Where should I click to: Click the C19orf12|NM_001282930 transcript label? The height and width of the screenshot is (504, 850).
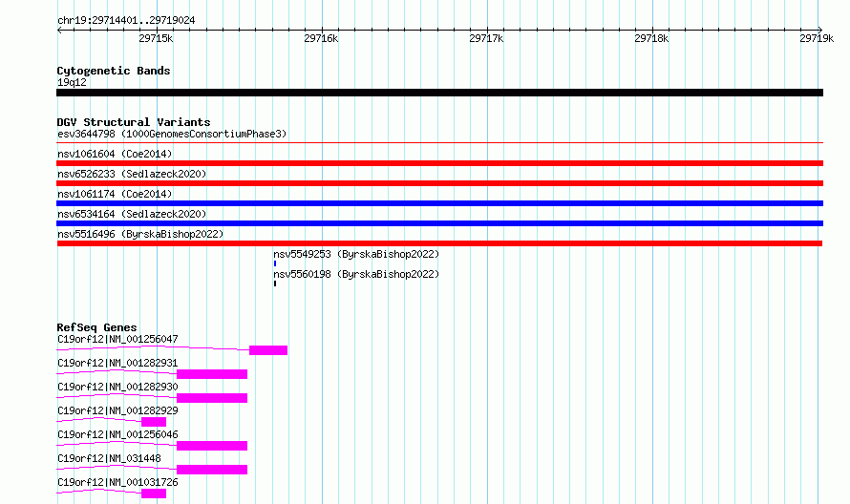tap(117, 387)
